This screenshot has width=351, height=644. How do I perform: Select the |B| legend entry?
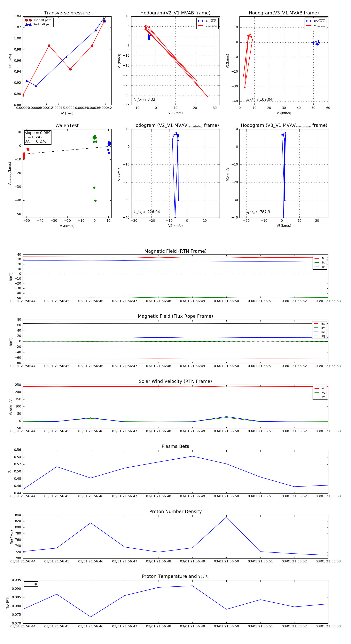point(320,336)
